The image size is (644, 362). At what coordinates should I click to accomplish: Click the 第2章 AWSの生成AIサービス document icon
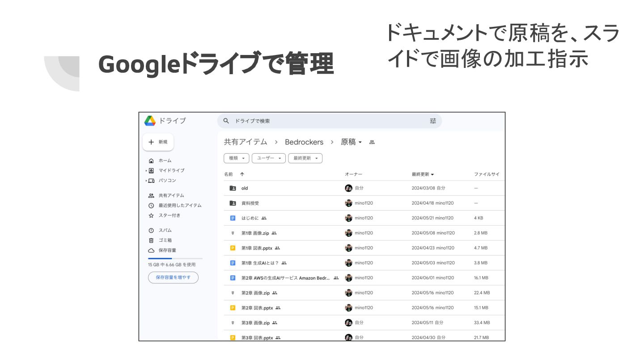pyautogui.click(x=233, y=278)
